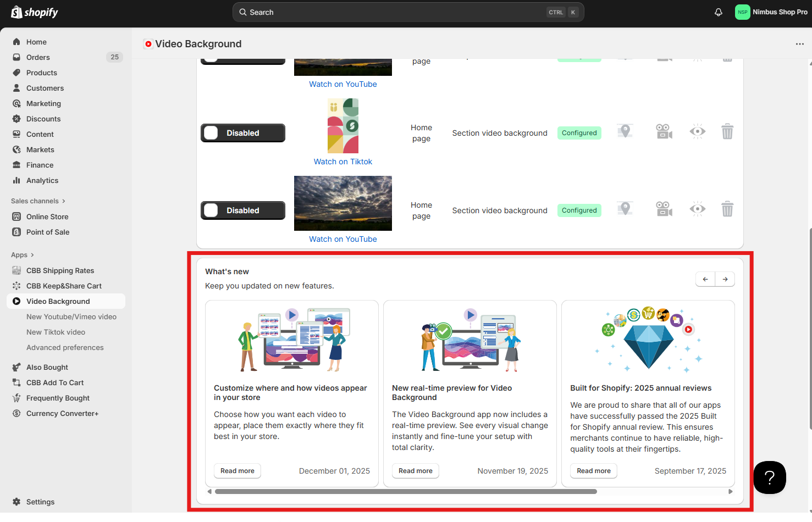Read more about customizing video appearance

237,471
